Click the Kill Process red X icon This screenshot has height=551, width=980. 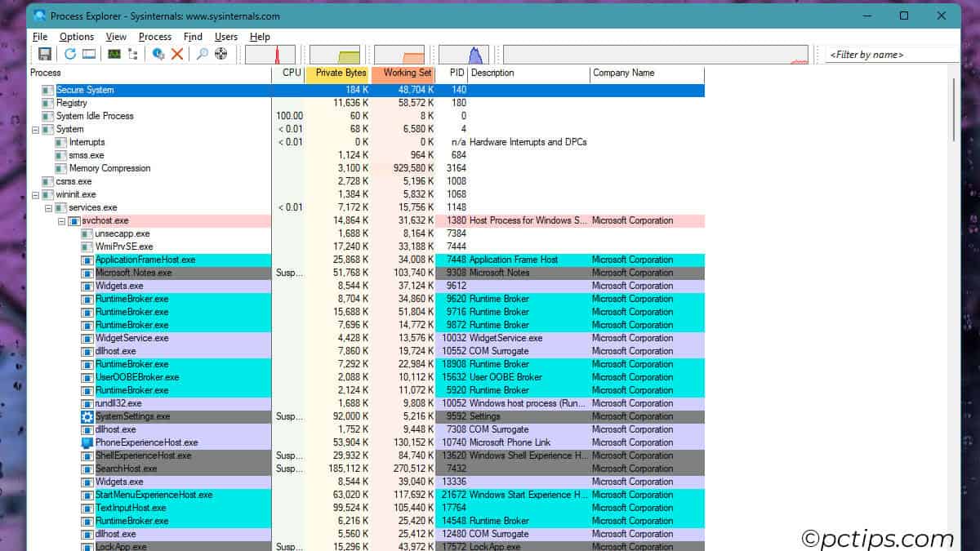176,54
